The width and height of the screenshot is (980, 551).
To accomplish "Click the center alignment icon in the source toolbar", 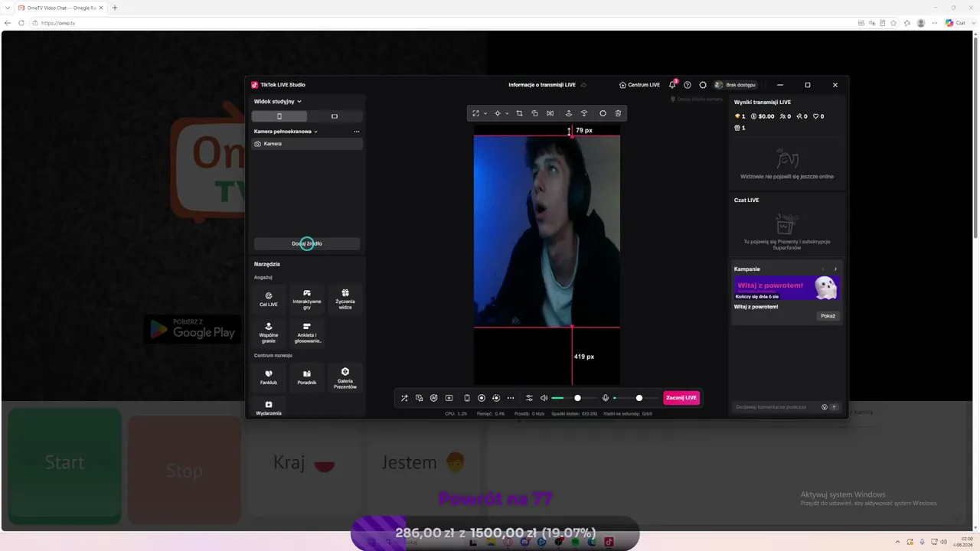I will (498, 113).
